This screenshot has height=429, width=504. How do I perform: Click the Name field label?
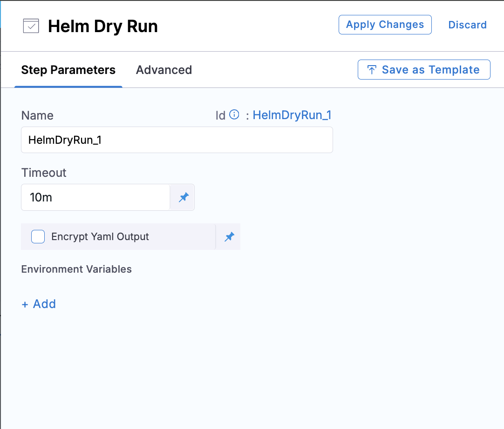coord(37,115)
